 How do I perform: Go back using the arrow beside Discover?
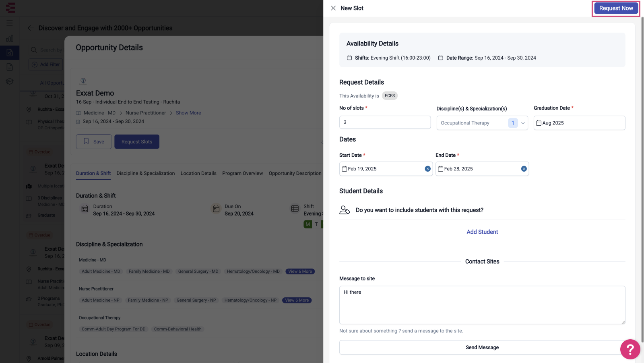tap(31, 28)
